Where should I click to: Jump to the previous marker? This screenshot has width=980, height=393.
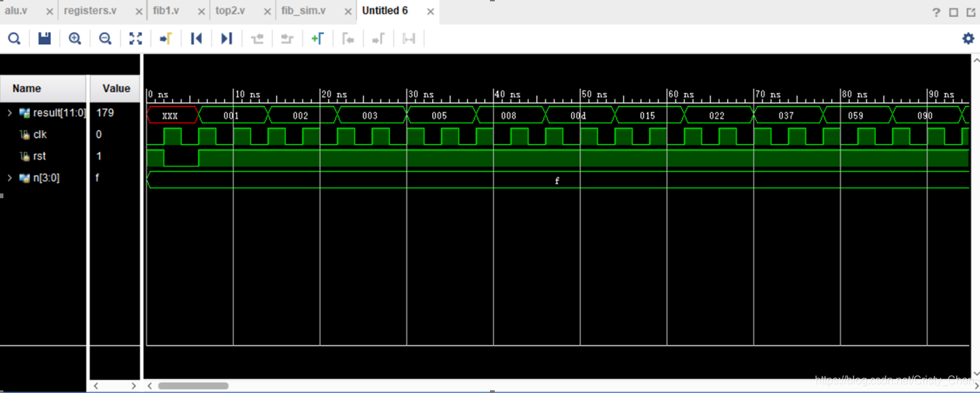348,39
